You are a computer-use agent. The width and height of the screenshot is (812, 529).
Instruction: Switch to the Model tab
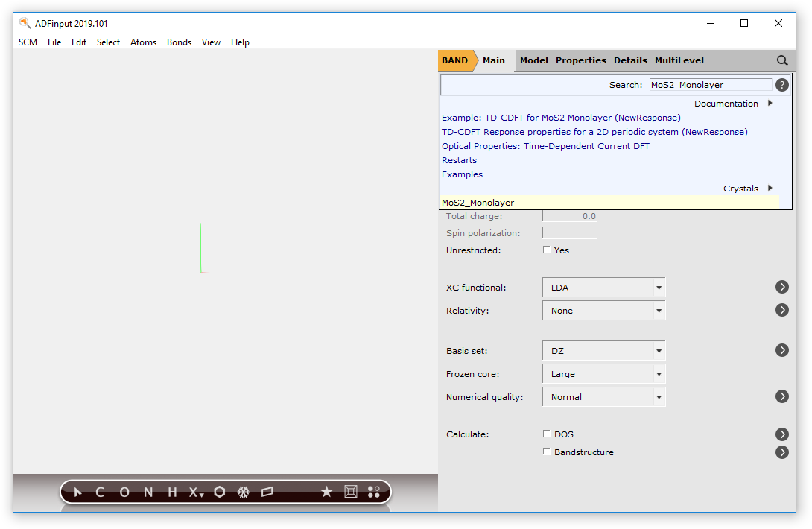(534, 60)
